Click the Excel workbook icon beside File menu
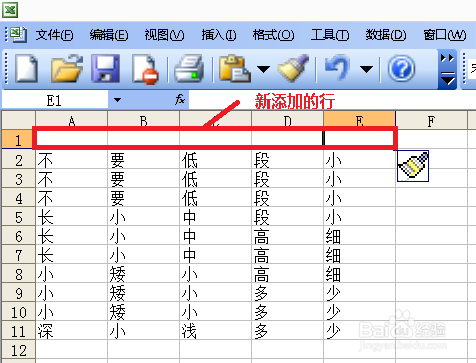 18,34
